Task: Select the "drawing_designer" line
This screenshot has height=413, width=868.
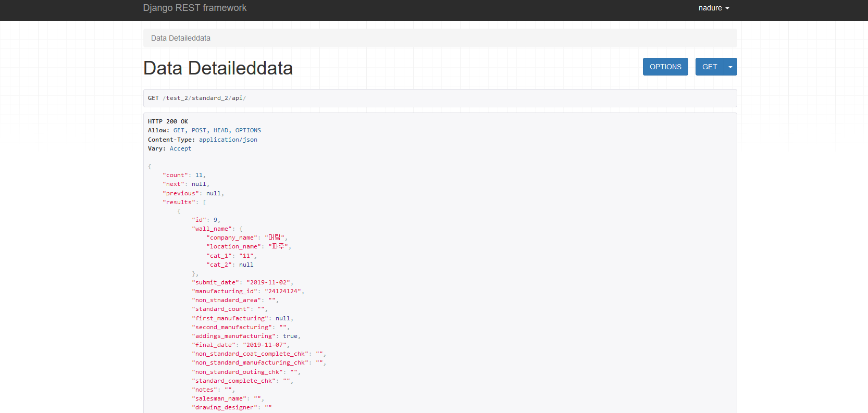Action: coord(232,407)
